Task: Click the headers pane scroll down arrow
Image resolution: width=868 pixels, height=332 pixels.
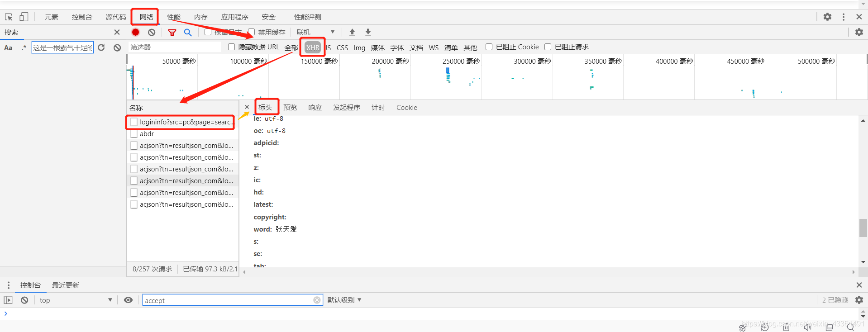Action: point(863,262)
